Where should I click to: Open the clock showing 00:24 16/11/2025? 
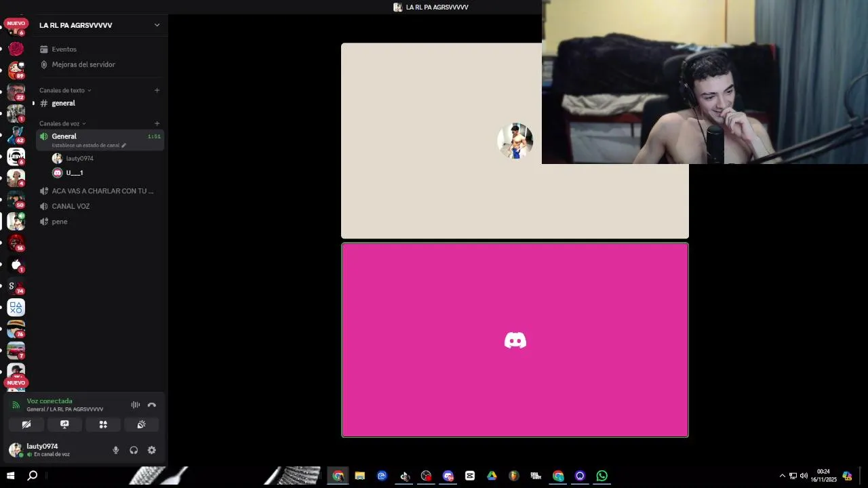point(823,476)
